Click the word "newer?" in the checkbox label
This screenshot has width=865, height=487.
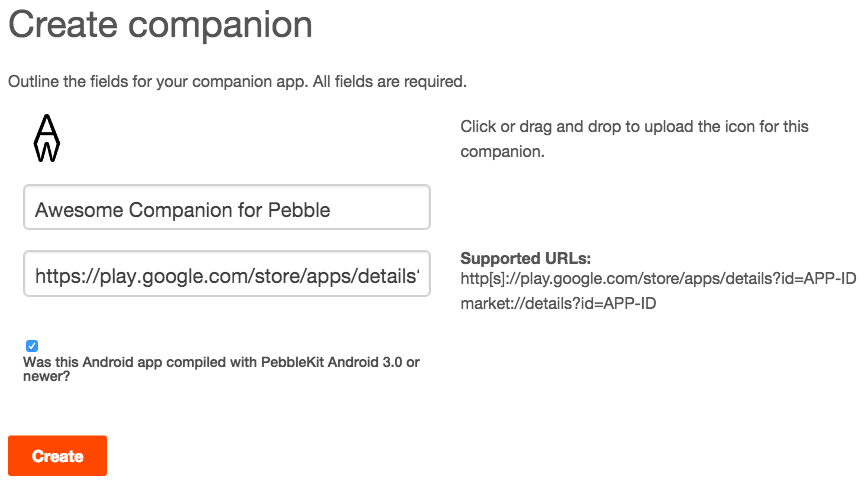tap(46, 377)
